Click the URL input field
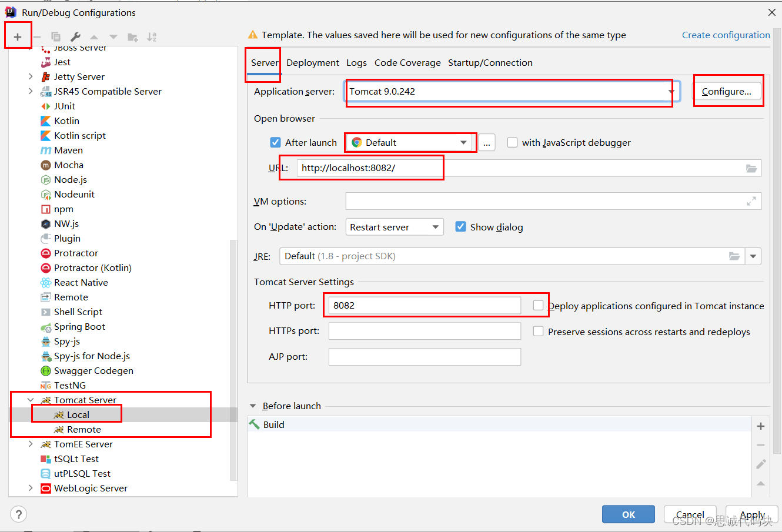Screen dimensions: 782x532 tap(529, 168)
